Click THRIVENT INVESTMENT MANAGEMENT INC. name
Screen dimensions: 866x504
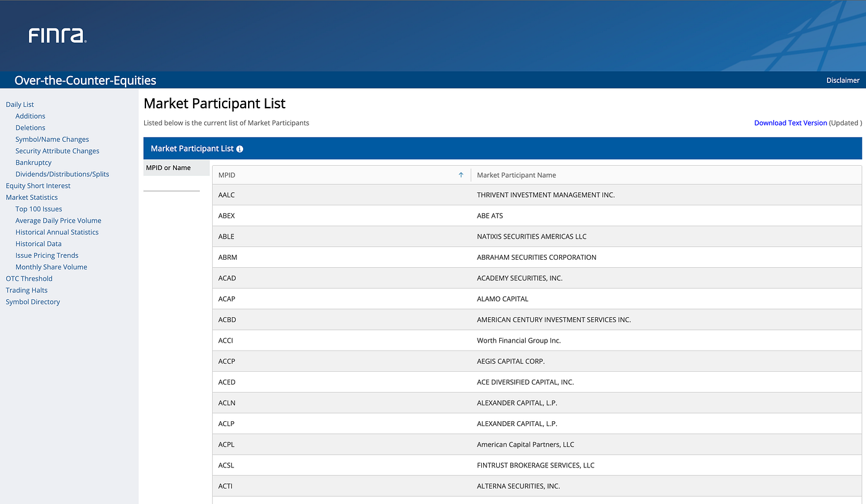546,195
